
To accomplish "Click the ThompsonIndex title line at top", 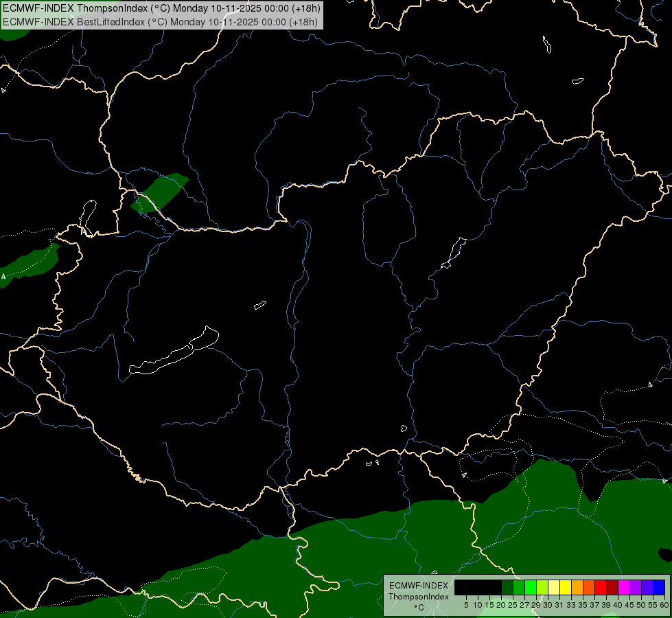I will pyautogui.click(x=161, y=8).
